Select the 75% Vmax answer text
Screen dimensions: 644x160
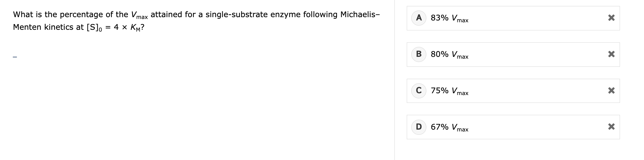tap(449, 91)
